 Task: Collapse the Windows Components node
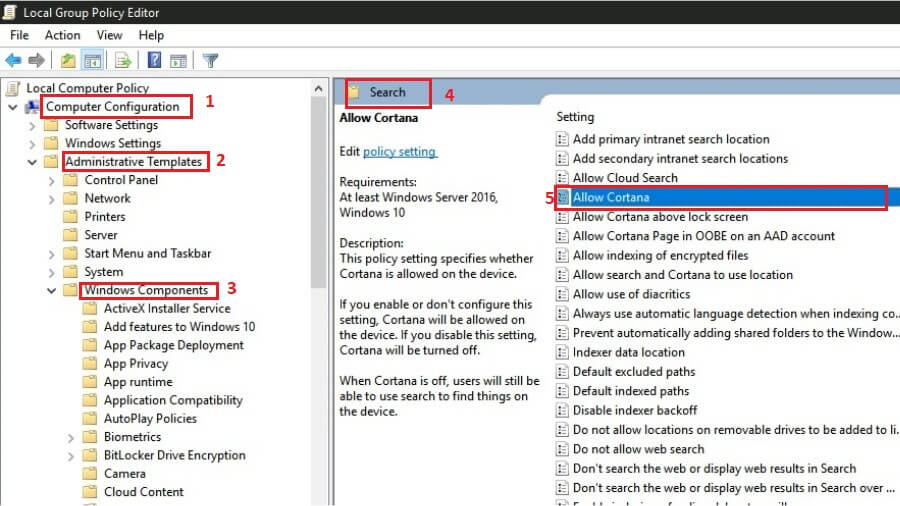[x=51, y=291]
